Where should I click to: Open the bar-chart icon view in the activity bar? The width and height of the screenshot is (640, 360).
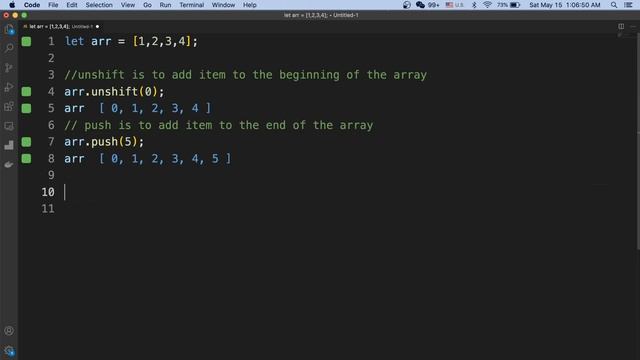(x=9, y=145)
